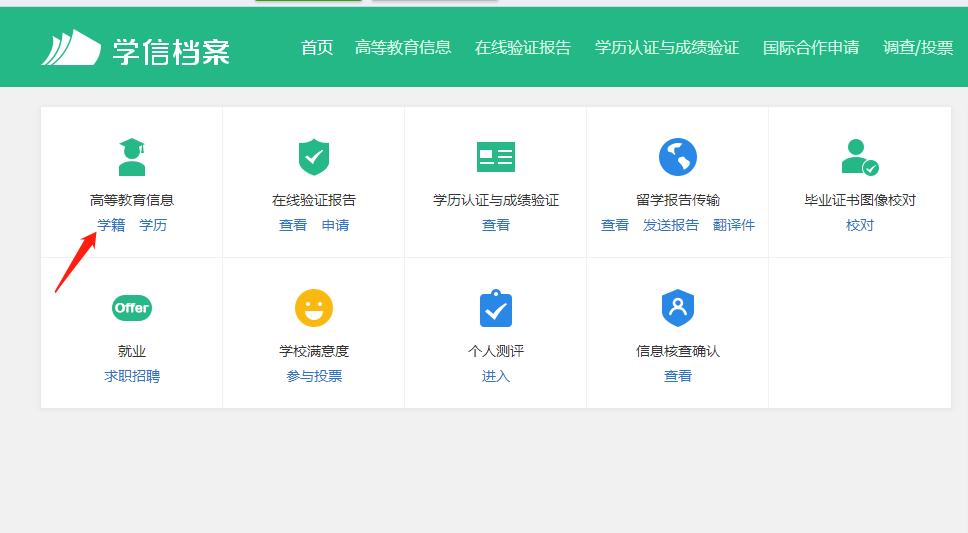Click the 学历 link

click(153, 225)
